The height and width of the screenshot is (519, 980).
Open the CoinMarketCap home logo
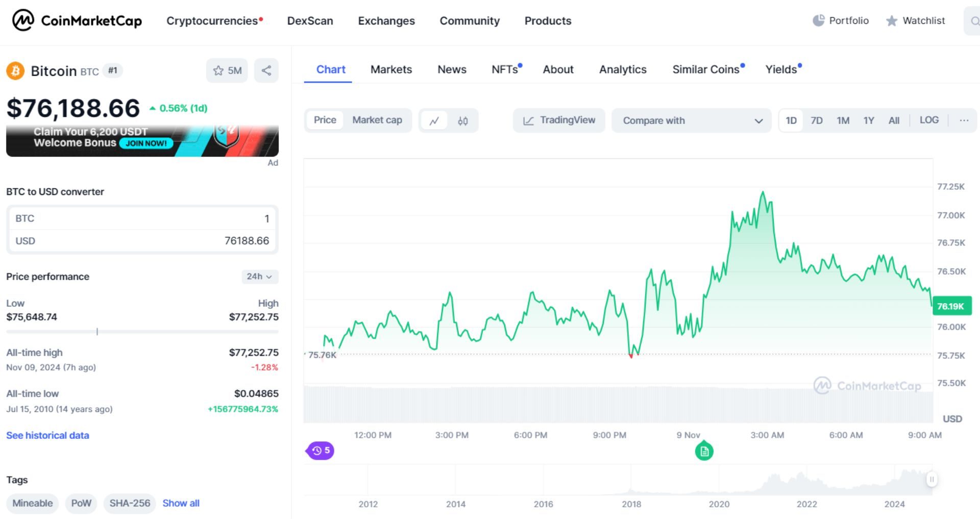77,21
